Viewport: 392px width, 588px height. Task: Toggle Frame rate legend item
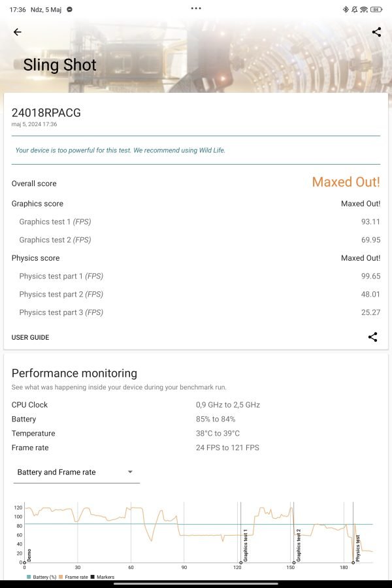click(74, 577)
